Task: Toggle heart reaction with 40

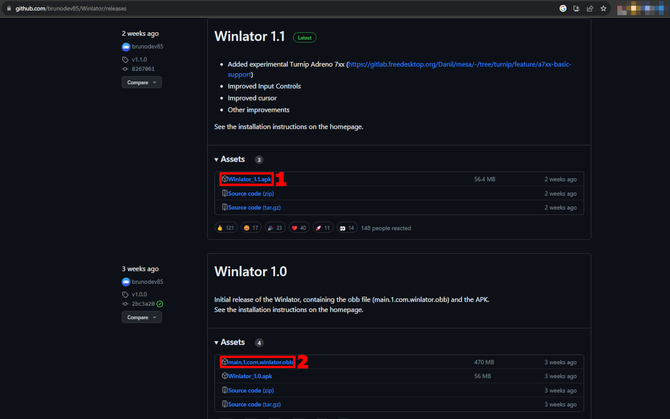Action: point(299,228)
